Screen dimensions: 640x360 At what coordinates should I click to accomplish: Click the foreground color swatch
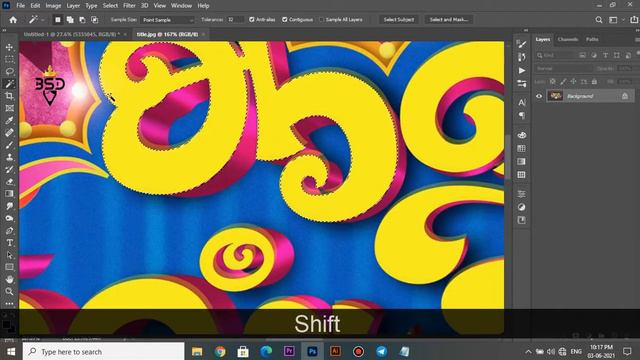click(6, 324)
